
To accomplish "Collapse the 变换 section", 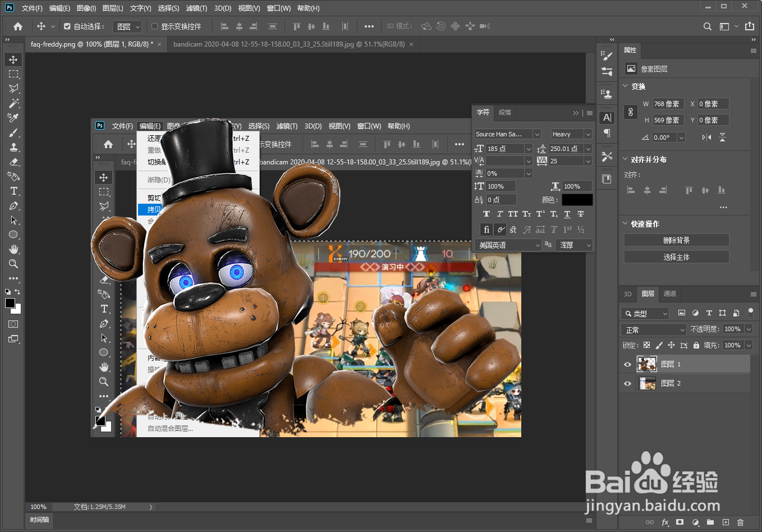I will (626, 86).
